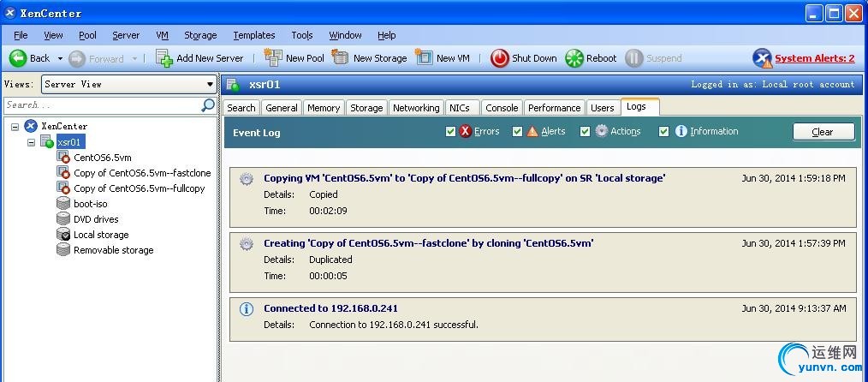Click the New Pool icon
868x382 pixels.
coord(273,57)
